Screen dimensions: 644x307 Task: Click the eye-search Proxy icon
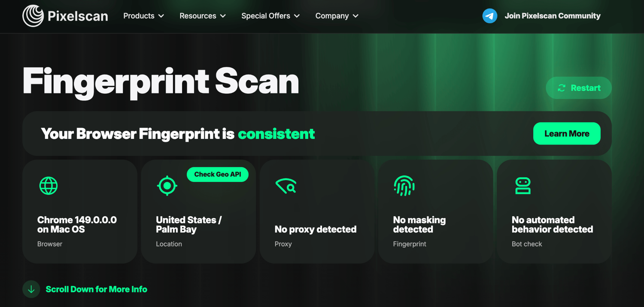(x=286, y=186)
